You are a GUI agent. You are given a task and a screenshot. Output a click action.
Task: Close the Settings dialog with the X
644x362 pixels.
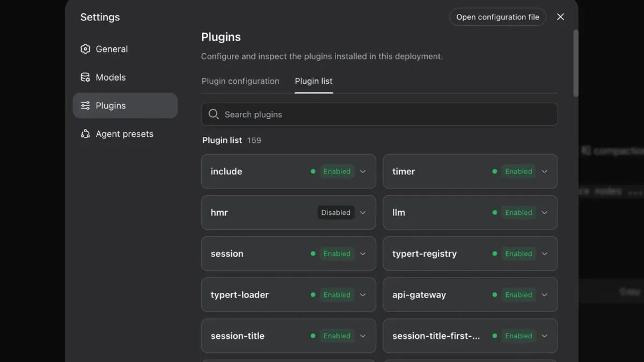pyautogui.click(x=560, y=17)
